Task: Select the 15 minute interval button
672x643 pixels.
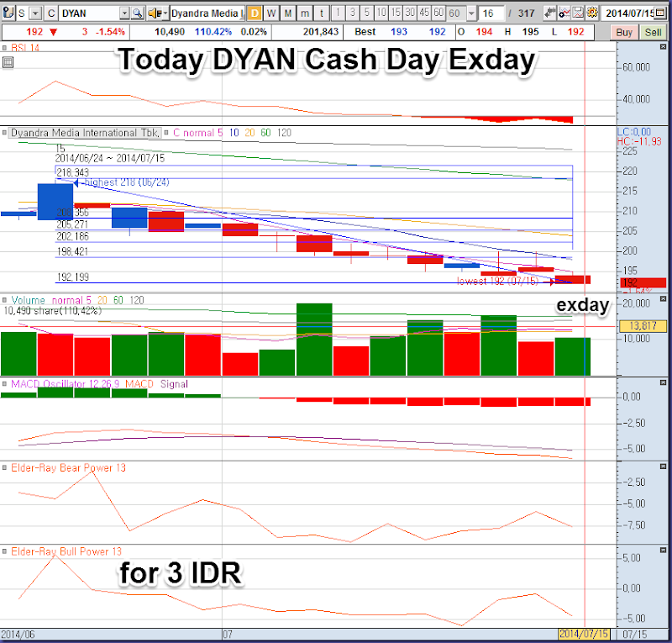Action: coord(396,13)
